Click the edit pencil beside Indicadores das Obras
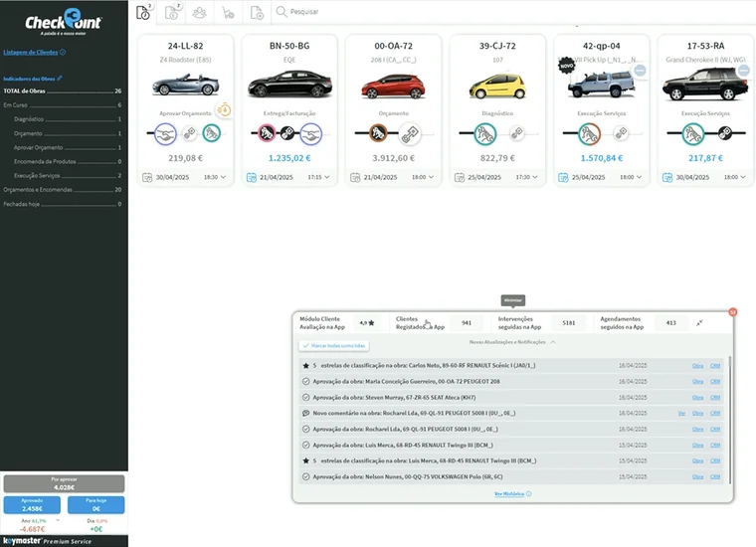 click(x=60, y=78)
